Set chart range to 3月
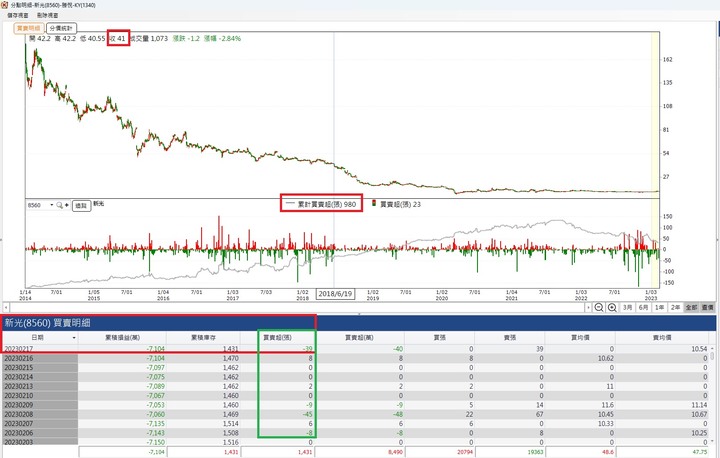This screenshot has height=458, width=720. point(627,307)
